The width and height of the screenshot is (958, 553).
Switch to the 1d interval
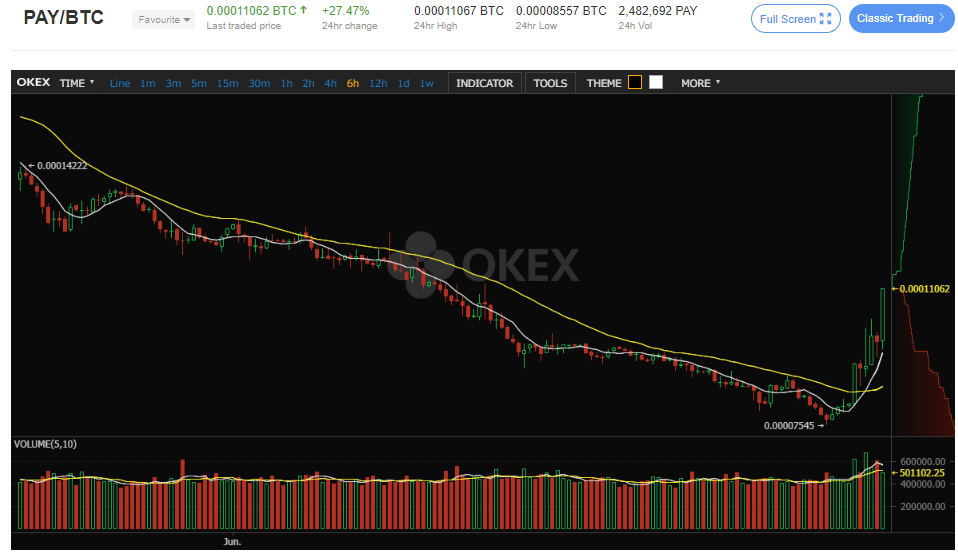(404, 83)
